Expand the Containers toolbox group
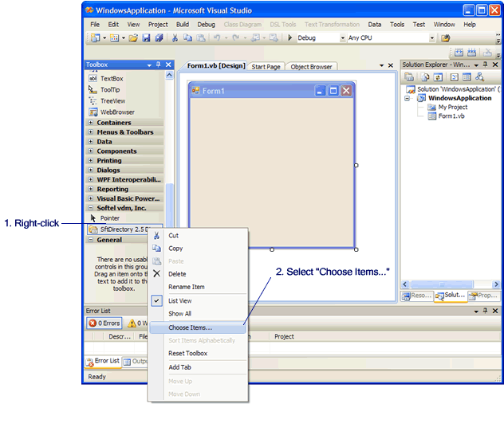 pos(91,123)
